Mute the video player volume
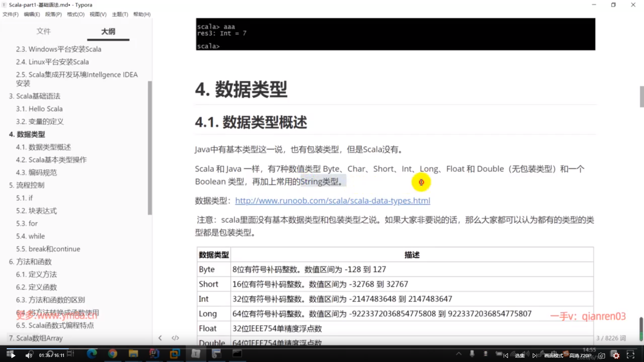This screenshot has width=644, height=362. tap(29, 356)
